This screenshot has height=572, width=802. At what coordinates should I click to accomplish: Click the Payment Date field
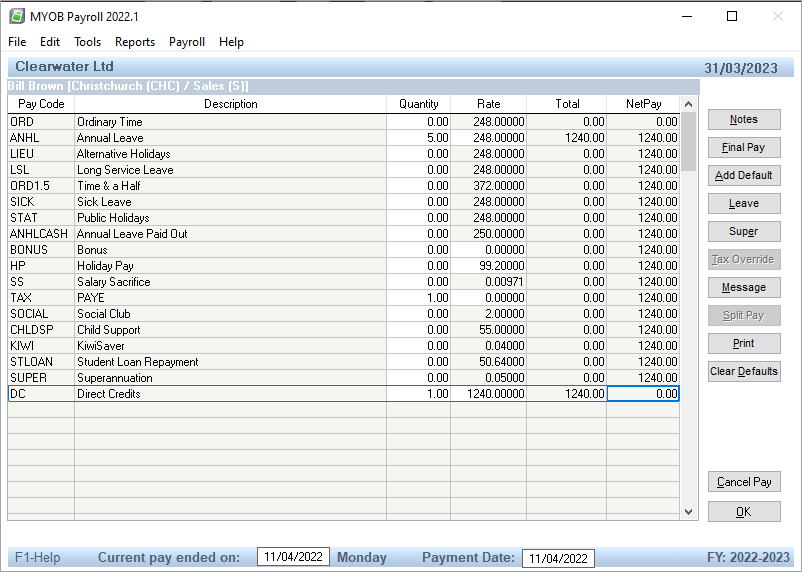pyautogui.click(x=558, y=558)
